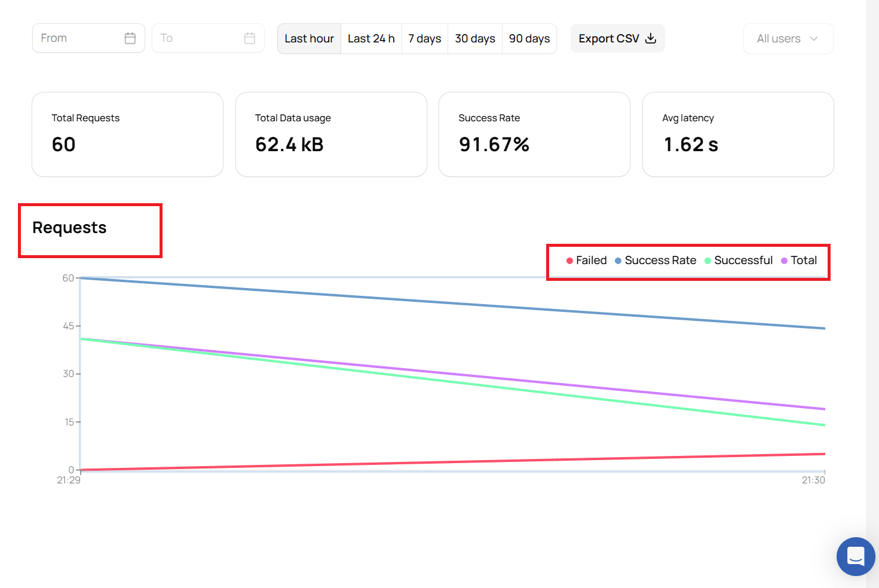
Task: Open the chat support bubble
Action: (x=856, y=556)
